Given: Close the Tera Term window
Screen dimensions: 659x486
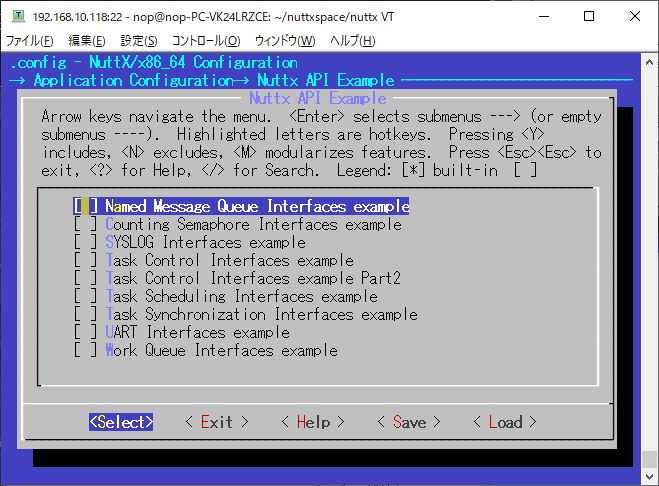Looking at the screenshot, I should 635,16.
